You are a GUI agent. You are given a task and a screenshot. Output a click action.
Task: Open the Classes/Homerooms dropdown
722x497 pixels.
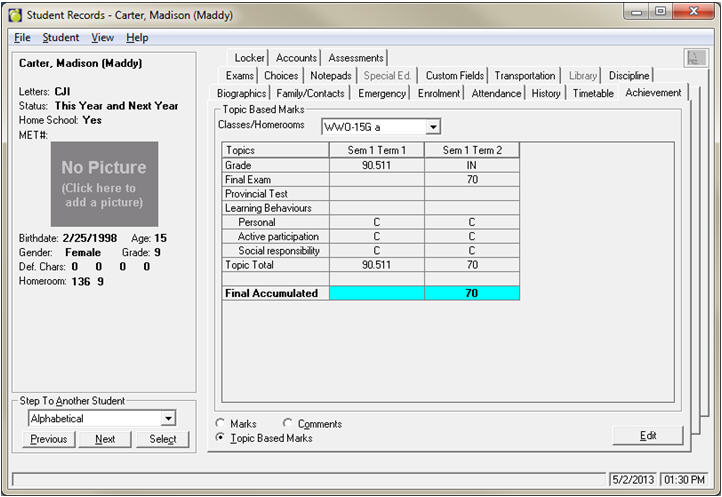click(x=432, y=127)
